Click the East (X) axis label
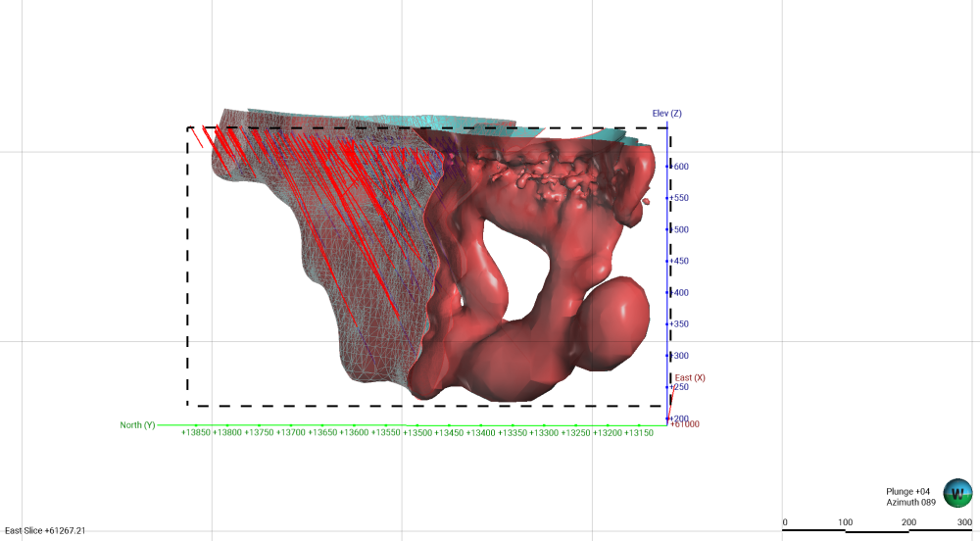 690,377
